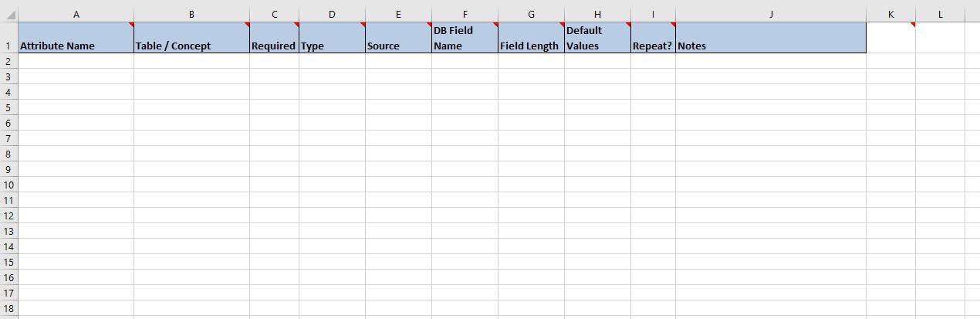Click the column K header
Screen dimensions: 980x319
pos(890,15)
